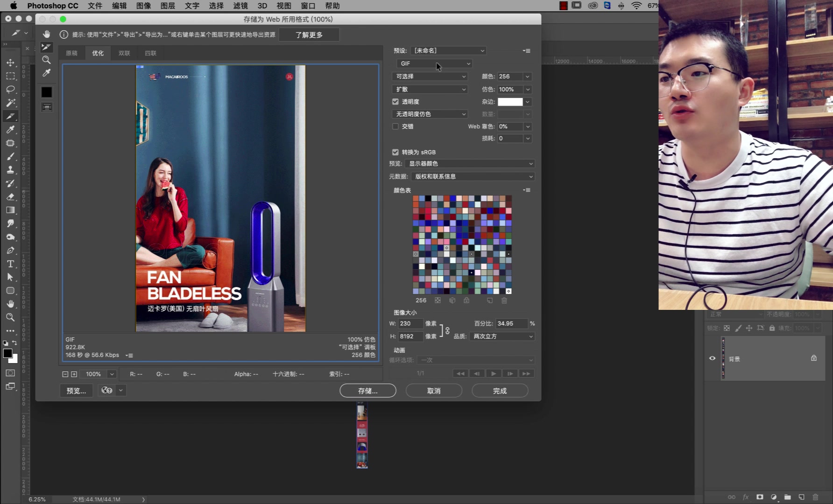Open the 图层 menu in the menu bar
Viewport: 833px width, 504px height.
click(x=168, y=6)
